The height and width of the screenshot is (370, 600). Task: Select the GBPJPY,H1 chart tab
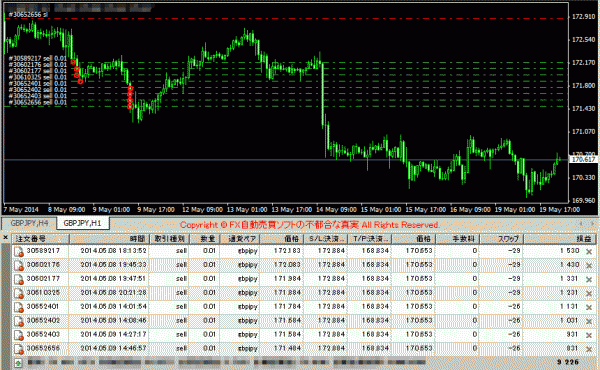[x=82, y=223]
